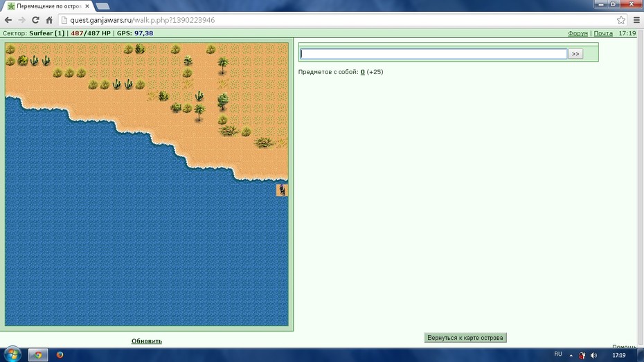Open a new browser tab
This screenshot has width=644, height=362.
[x=102, y=6]
